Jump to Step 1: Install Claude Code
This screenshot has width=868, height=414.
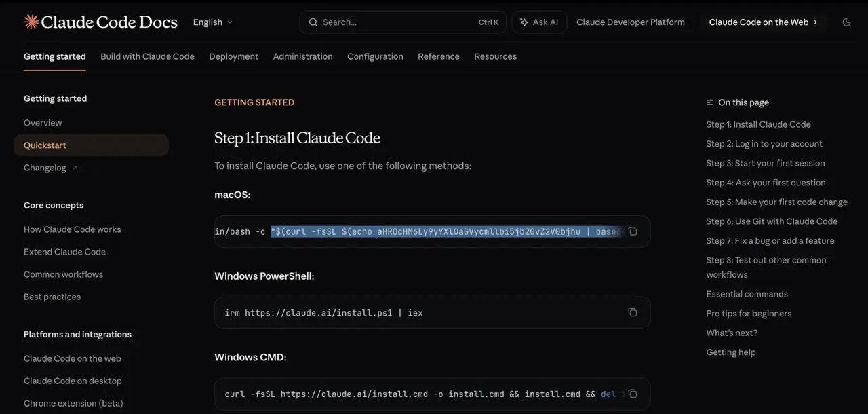tap(758, 124)
